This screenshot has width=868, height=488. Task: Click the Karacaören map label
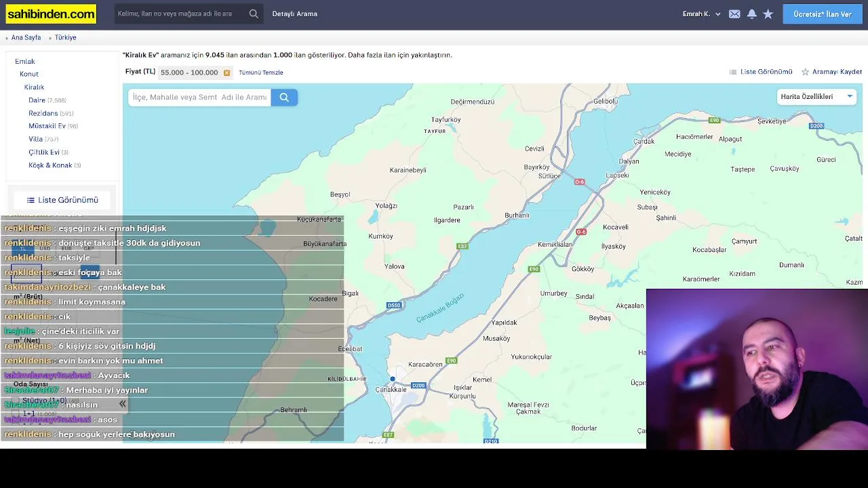[425, 365]
